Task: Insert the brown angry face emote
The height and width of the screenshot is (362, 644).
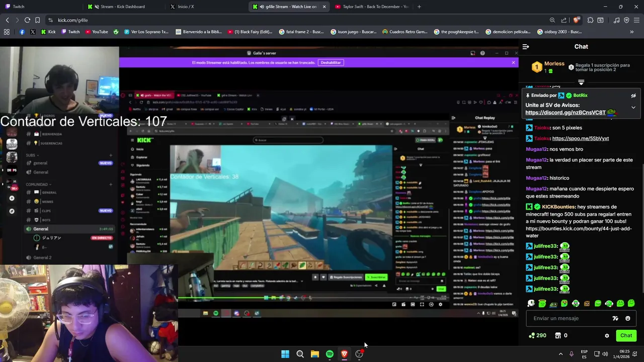Action: [x=587, y=304]
